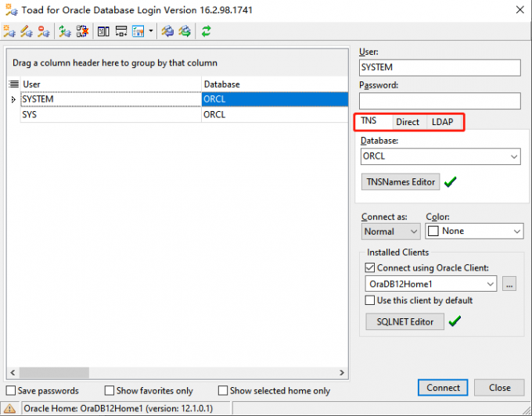Click the User column header
The width and height of the screenshot is (532, 416).
pos(111,84)
